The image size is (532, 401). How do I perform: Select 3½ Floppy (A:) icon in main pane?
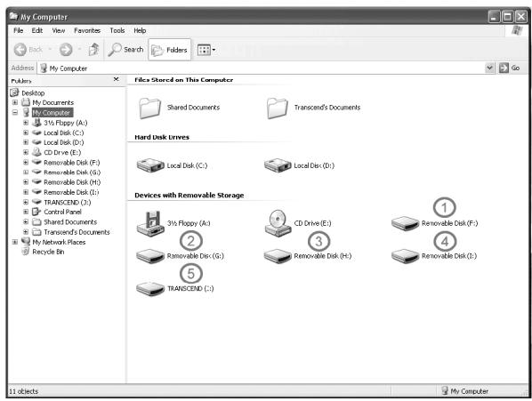(150, 223)
